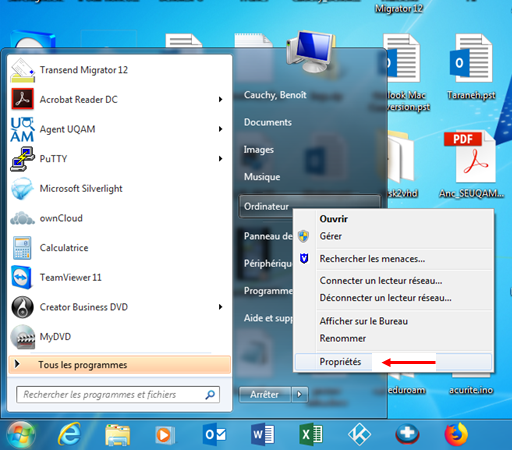The height and width of the screenshot is (450, 512).
Task: Expand Acrobat Reader DC jump list arrow
Action: tap(220, 99)
